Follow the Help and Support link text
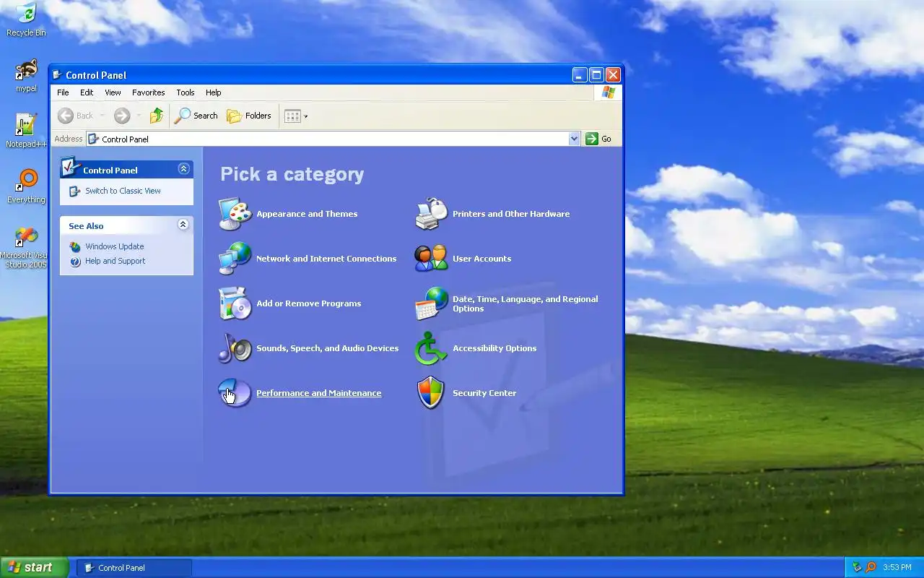924x578 pixels. coord(115,261)
